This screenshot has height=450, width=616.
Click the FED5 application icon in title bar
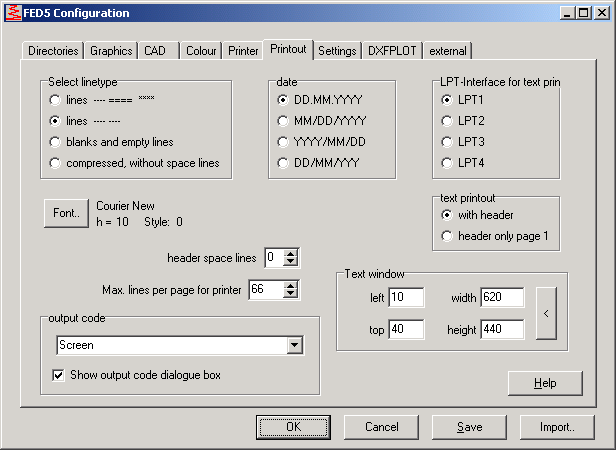click(11, 13)
